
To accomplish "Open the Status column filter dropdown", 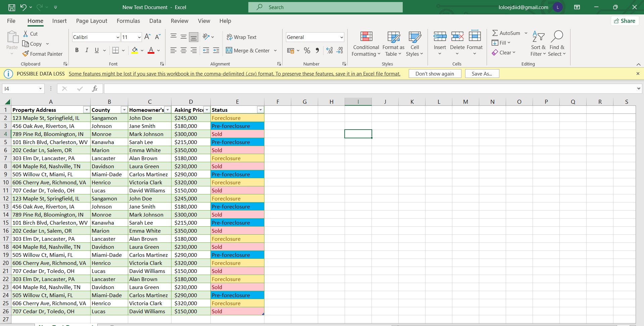I will click(x=260, y=110).
